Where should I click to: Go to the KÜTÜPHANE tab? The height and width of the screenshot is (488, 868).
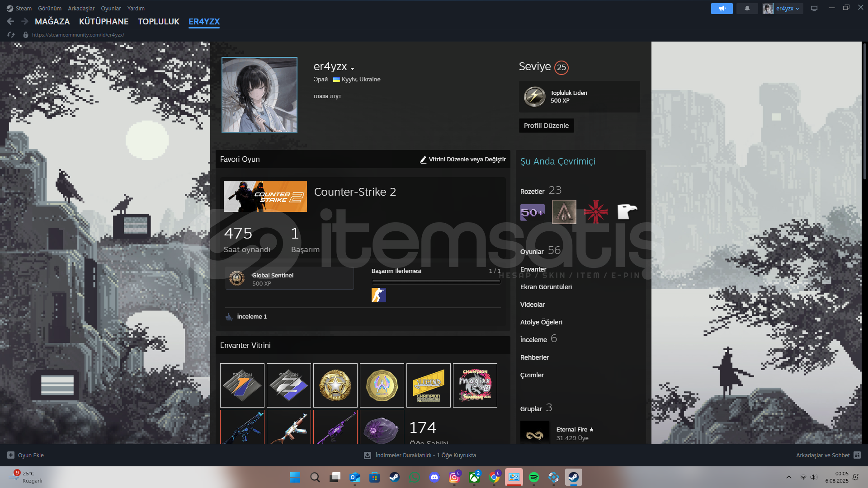click(104, 21)
